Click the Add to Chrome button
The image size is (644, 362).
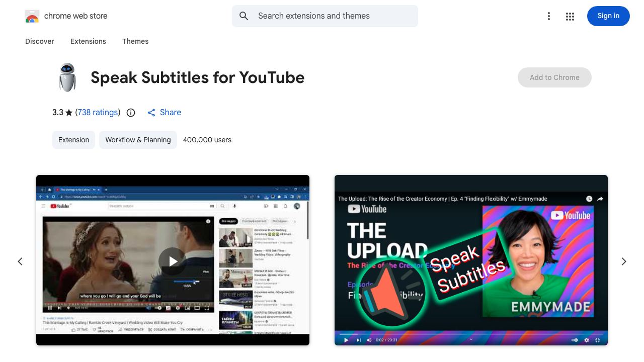pos(554,77)
